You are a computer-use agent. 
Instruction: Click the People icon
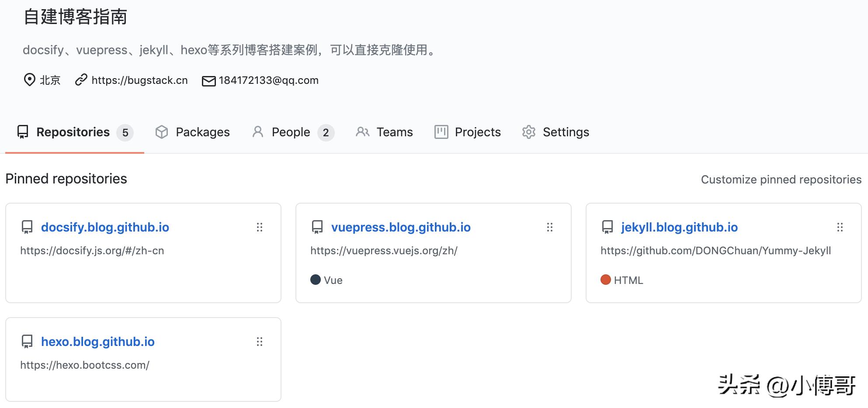pyautogui.click(x=257, y=132)
